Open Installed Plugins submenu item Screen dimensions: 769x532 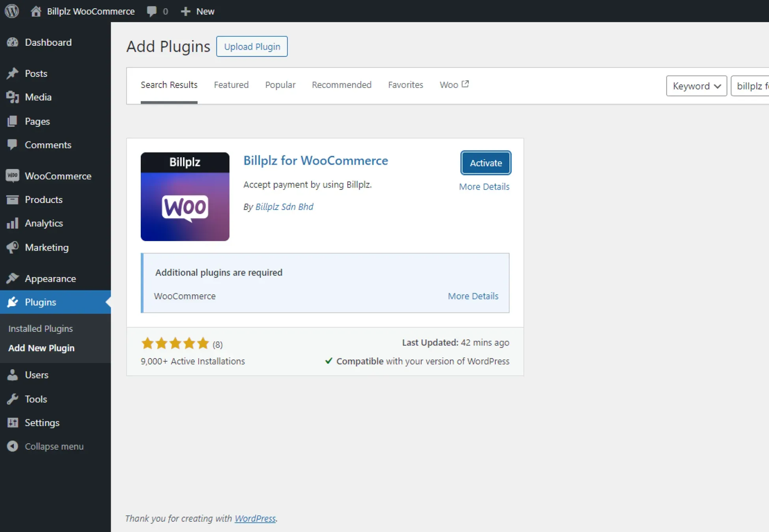(41, 328)
